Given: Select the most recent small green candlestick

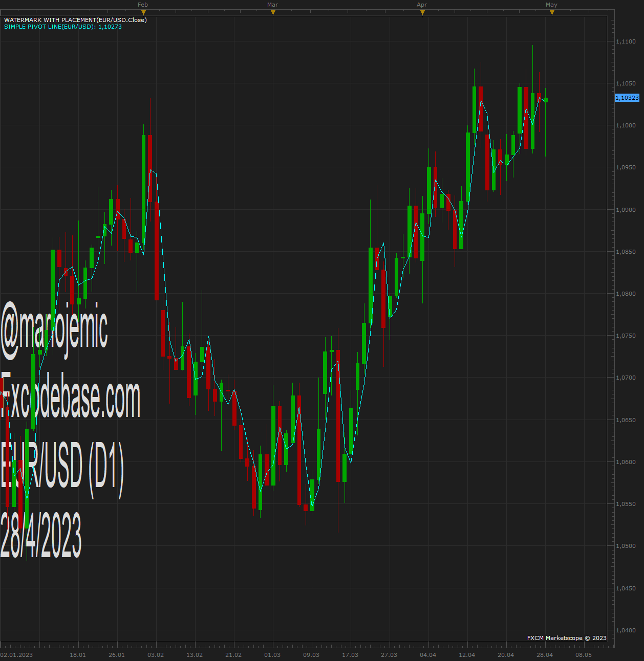Looking at the screenshot, I should (546, 100).
